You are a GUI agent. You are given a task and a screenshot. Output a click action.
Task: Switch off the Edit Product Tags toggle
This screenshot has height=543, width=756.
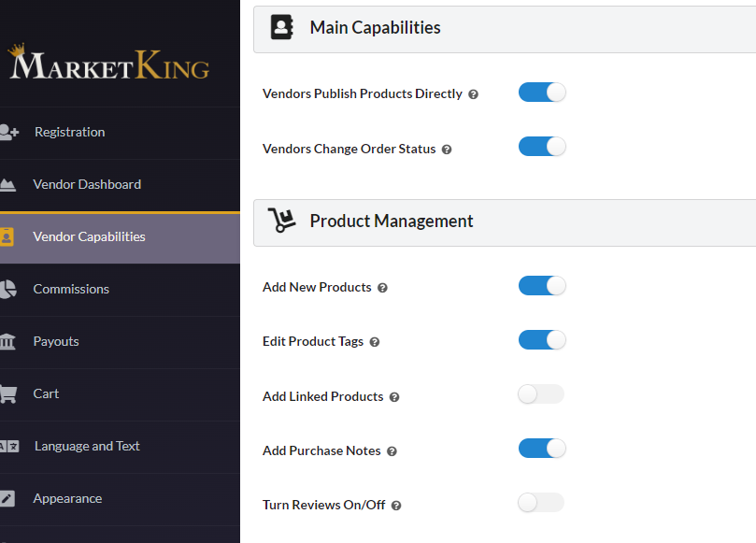pyautogui.click(x=542, y=340)
